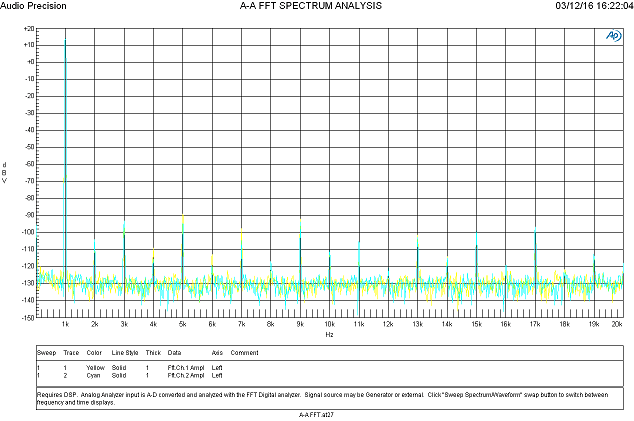Viewport: 634px width, 421px height.
Task: Click the date and time stamp
Action: [x=594, y=6]
